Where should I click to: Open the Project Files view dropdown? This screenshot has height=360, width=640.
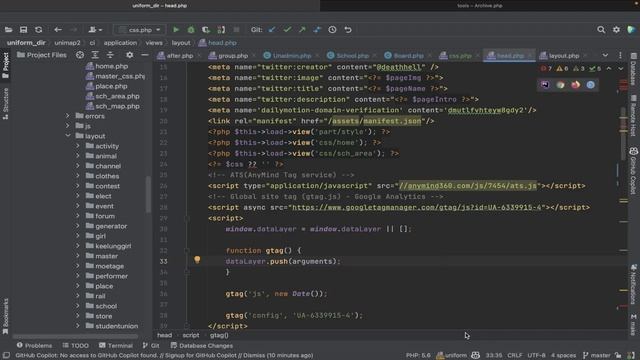click(42, 55)
